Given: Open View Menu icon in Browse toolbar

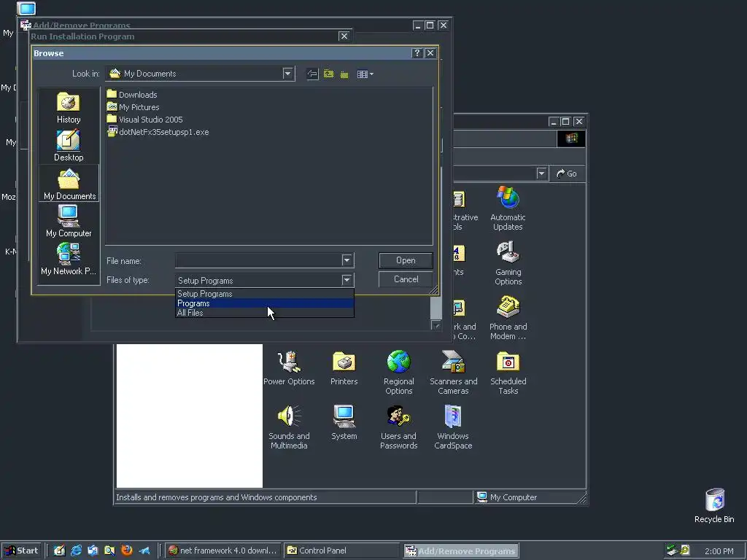Looking at the screenshot, I should pos(365,74).
